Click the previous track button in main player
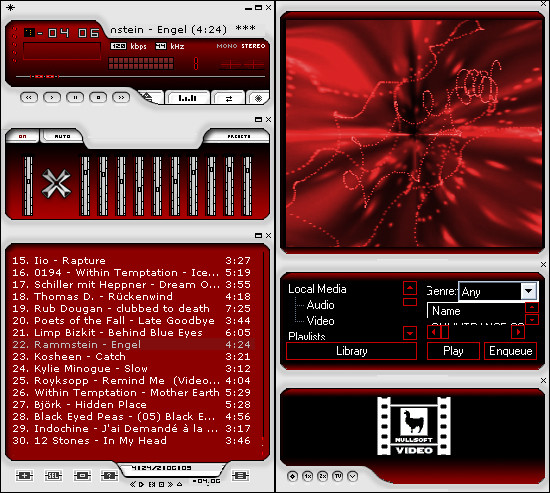 [29, 98]
